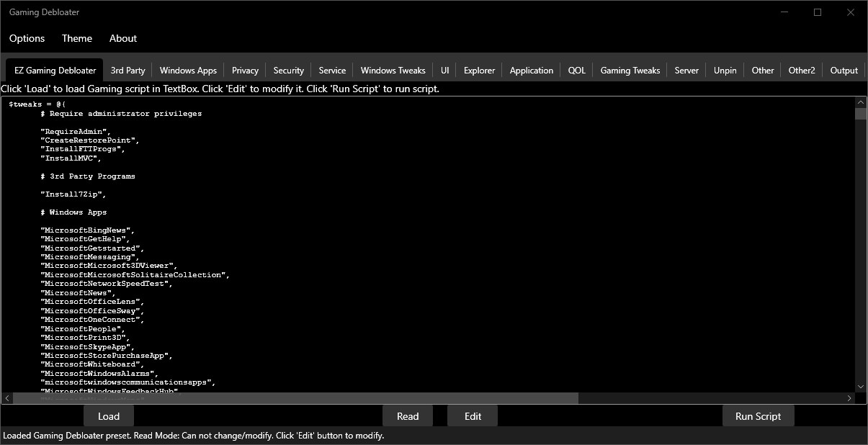Image resolution: width=868 pixels, height=445 pixels.
Task: Click the horizontal scrollbar left arrow
Action: (7, 398)
